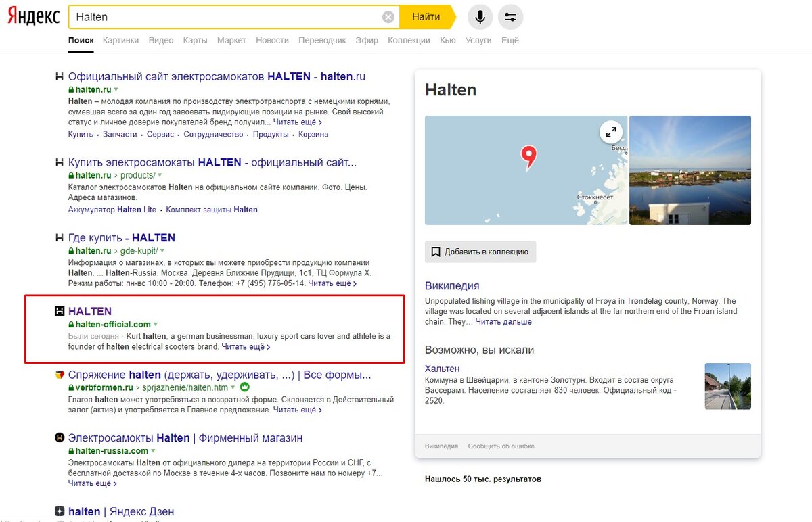Viewport: 812px width, 522px height.
Task: Open the Хальтен road photo thumbnail
Action: tap(728, 386)
